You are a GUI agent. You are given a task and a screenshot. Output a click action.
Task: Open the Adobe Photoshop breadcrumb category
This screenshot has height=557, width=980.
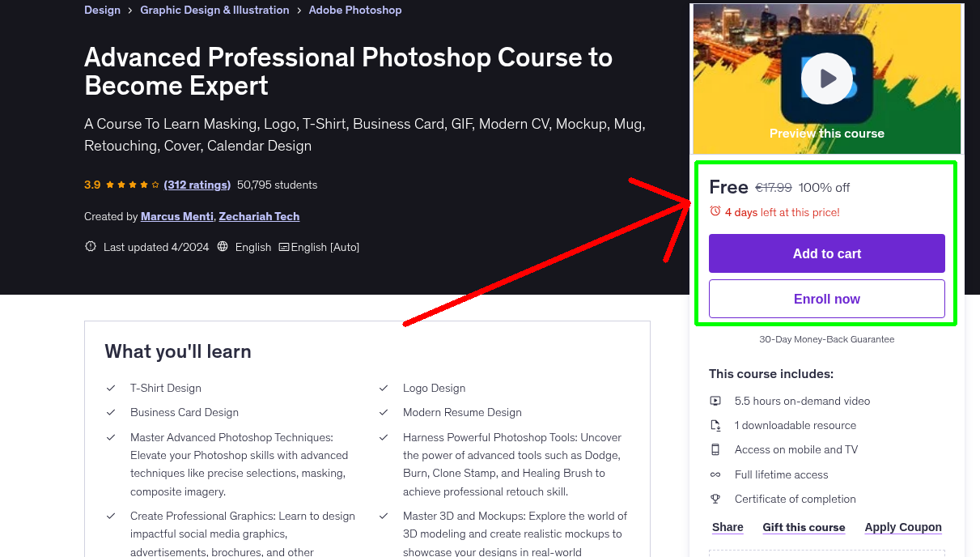(354, 10)
